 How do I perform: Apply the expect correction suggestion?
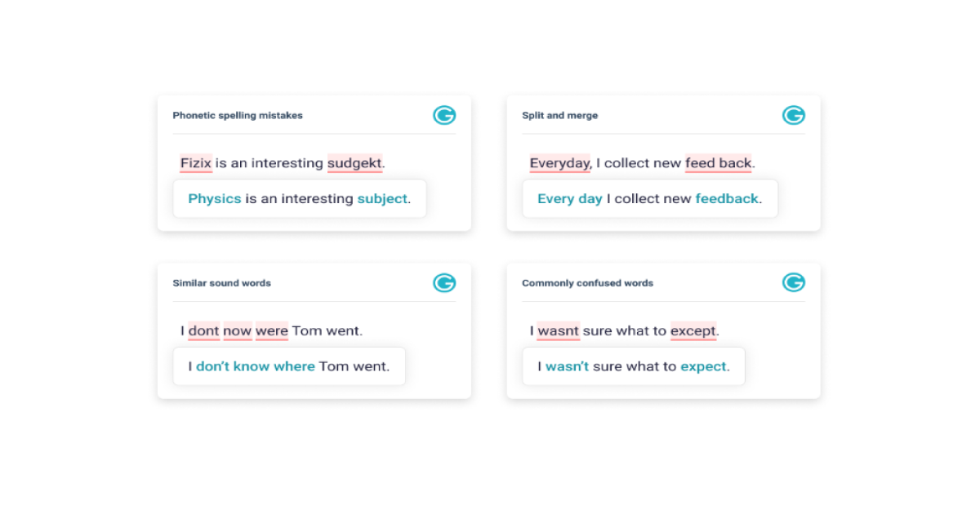[703, 366]
